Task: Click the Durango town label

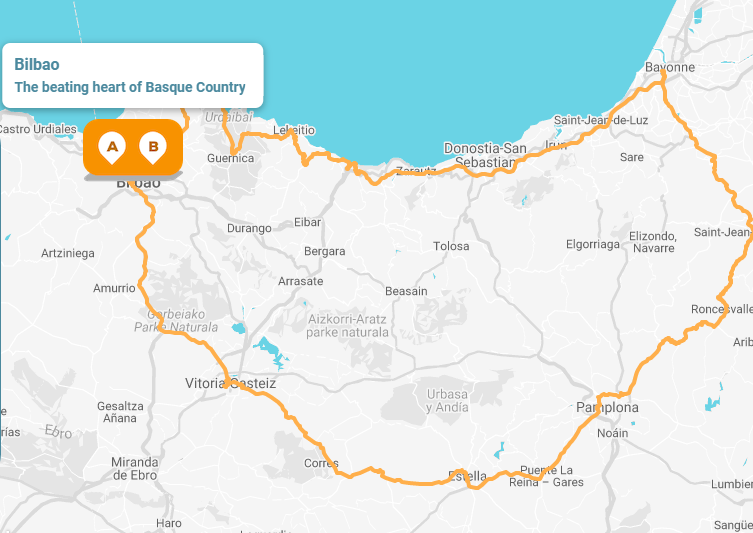Action: (249, 228)
